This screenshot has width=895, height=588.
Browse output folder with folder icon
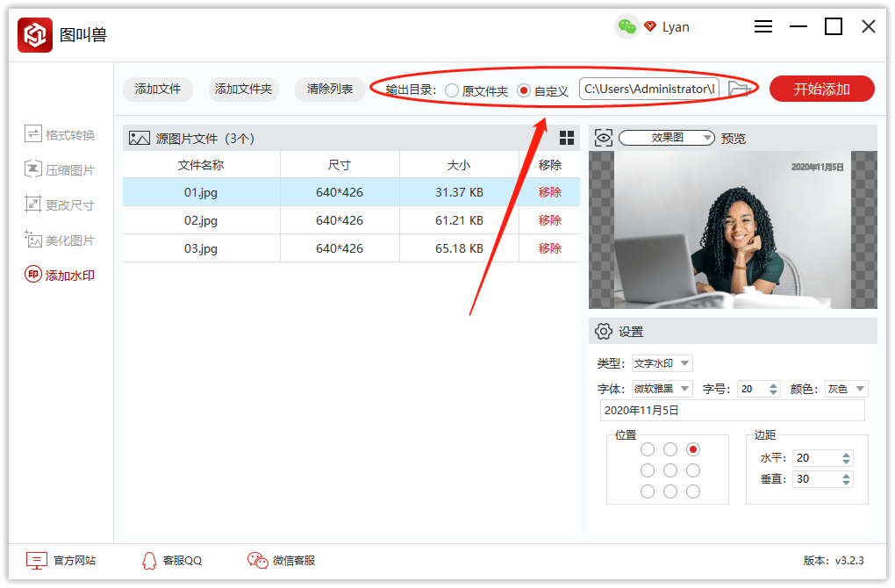coord(740,89)
